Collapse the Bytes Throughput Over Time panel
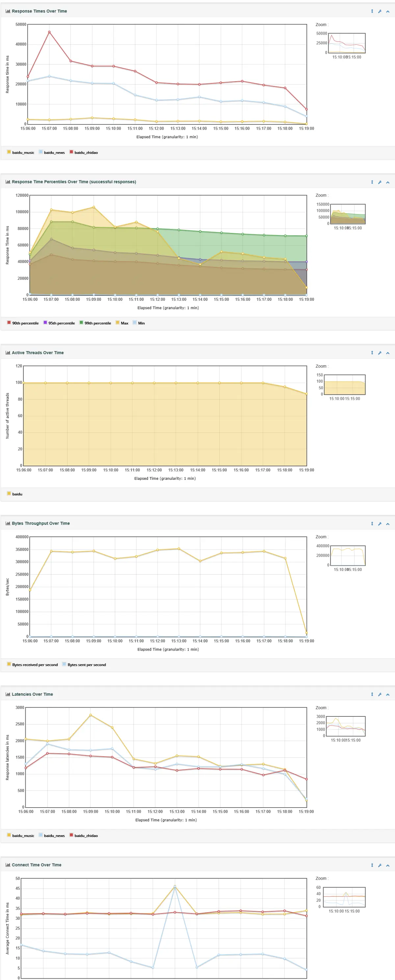Image resolution: width=395 pixels, height=980 pixels. [388, 524]
